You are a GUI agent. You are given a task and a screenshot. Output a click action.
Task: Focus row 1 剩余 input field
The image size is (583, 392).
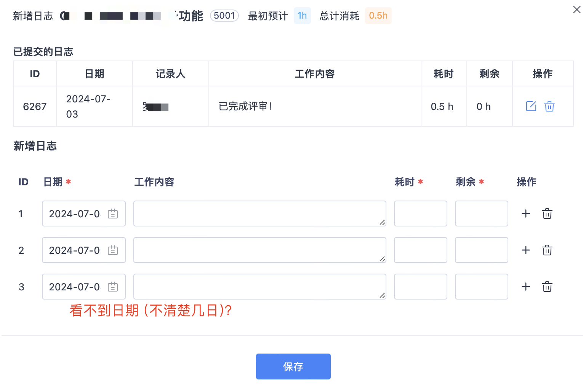(481, 214)
